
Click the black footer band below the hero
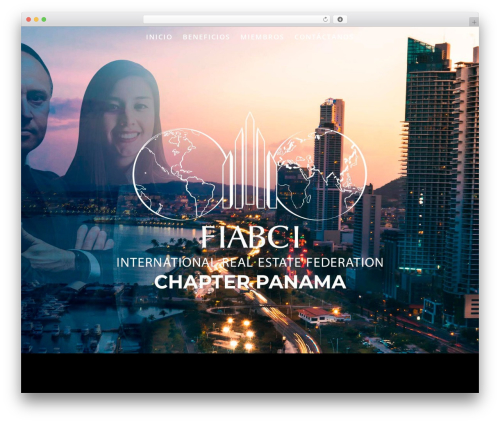point(250,373)
